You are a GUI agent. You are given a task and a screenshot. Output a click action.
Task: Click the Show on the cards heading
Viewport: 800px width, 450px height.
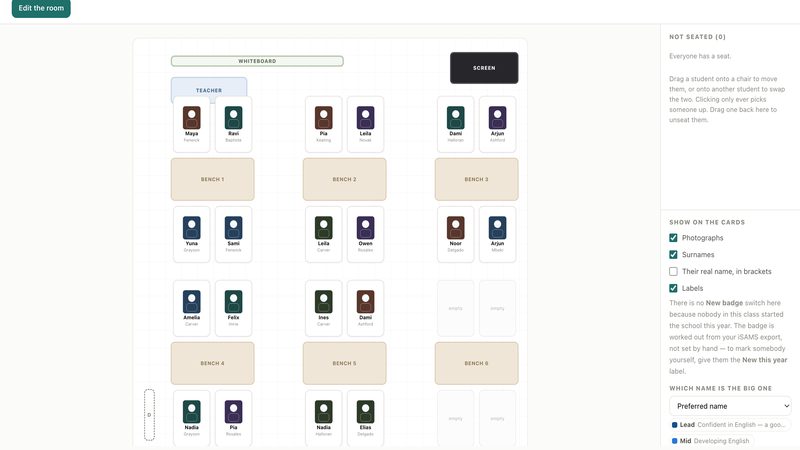707,222
